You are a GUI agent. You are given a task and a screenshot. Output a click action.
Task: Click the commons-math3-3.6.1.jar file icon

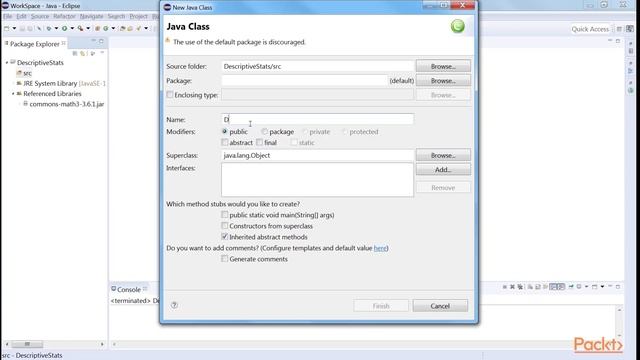pos(25,104)
